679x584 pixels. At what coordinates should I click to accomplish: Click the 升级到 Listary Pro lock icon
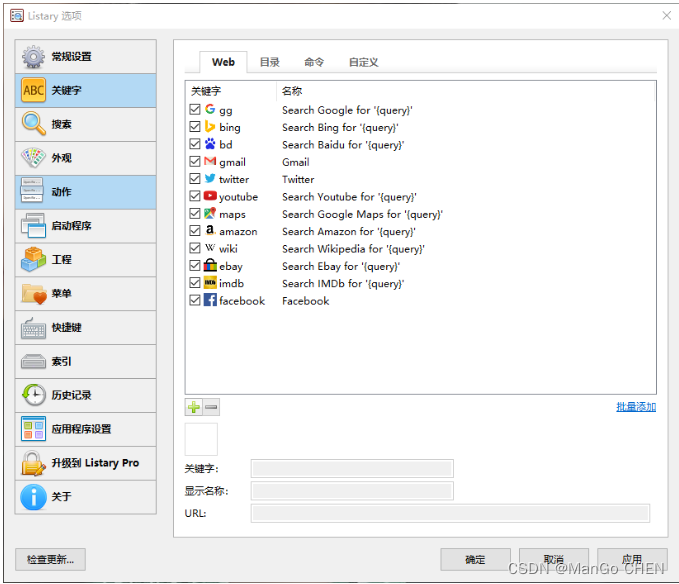pos(34,463)
